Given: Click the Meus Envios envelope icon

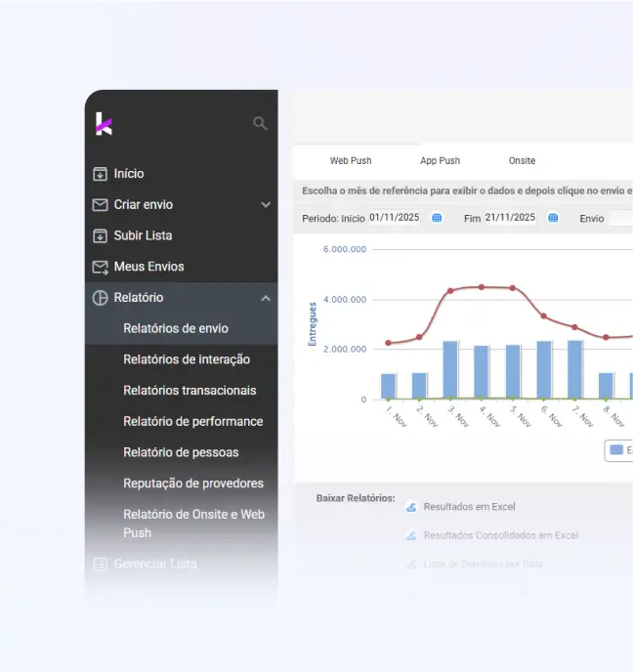Looking at the screenshot, I should click(100, 267).
